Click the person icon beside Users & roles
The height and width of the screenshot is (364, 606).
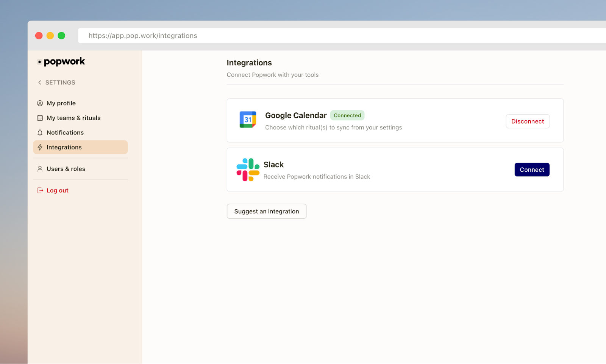coord(40,169)
